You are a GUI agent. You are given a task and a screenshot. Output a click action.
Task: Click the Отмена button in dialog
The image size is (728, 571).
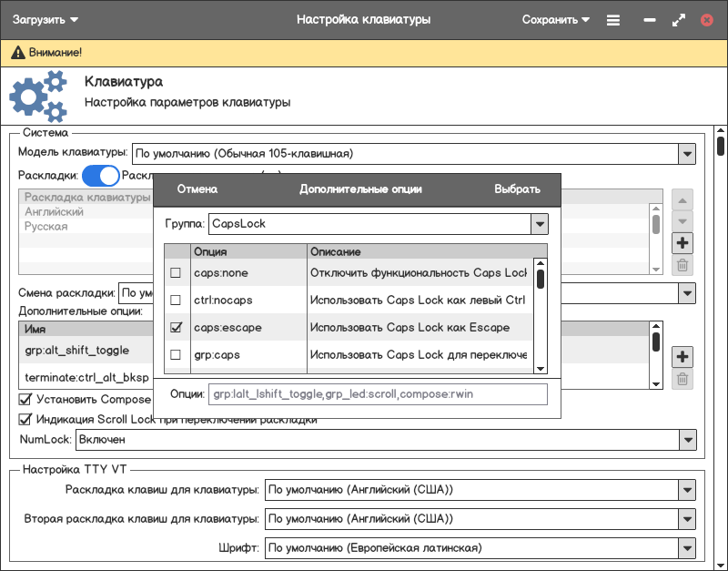[197, 189]
